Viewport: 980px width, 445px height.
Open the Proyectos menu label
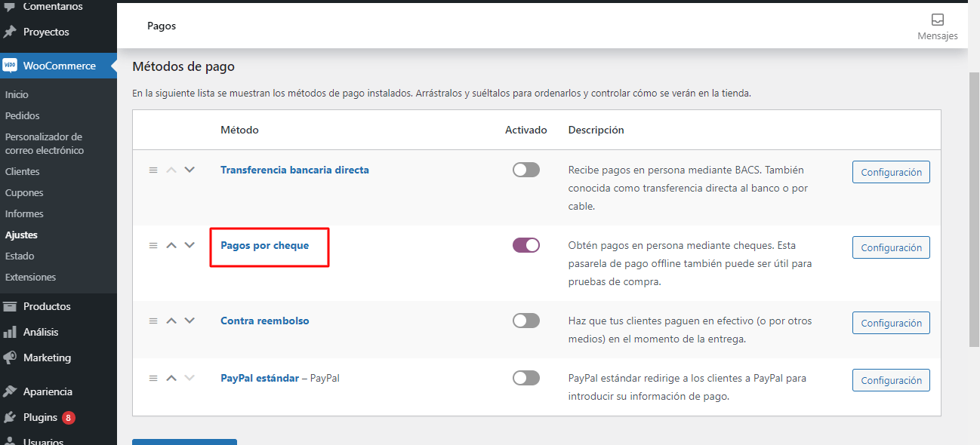click(x=46, y=32)
